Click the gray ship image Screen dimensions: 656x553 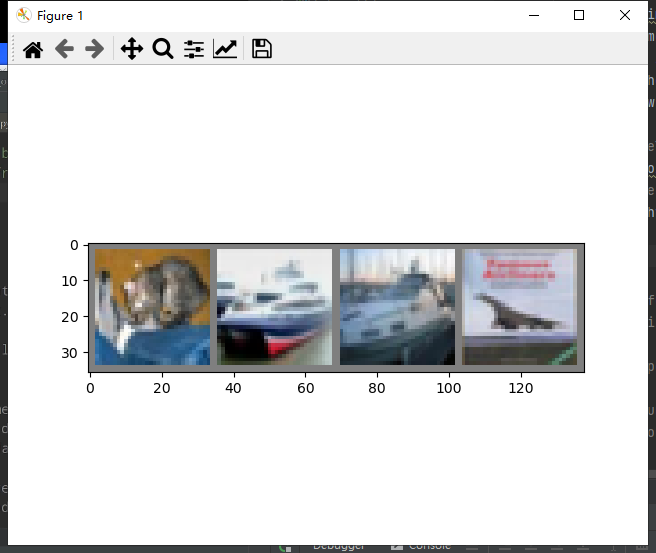(x=397, y=307)
